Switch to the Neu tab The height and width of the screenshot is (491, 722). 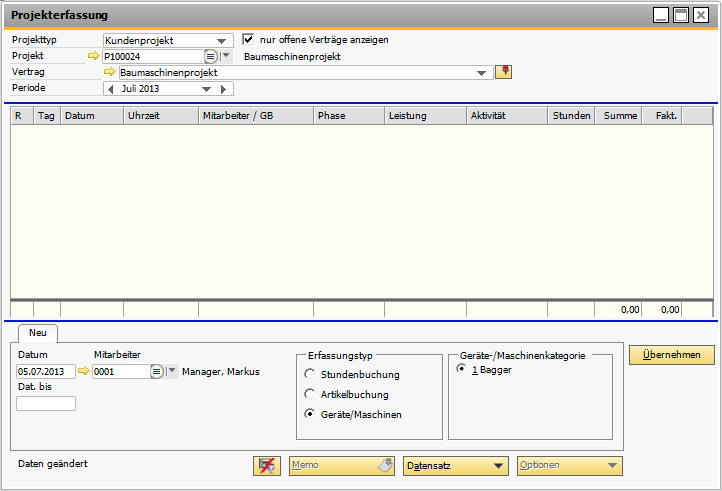38,333
